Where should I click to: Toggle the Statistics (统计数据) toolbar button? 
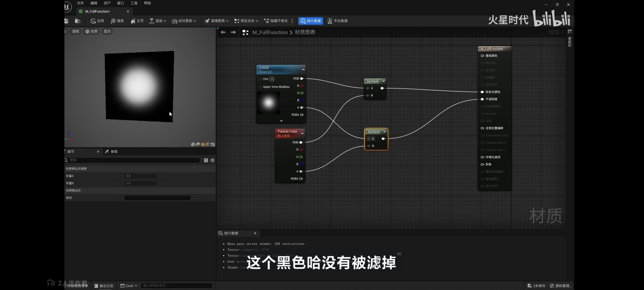(310, 21)
